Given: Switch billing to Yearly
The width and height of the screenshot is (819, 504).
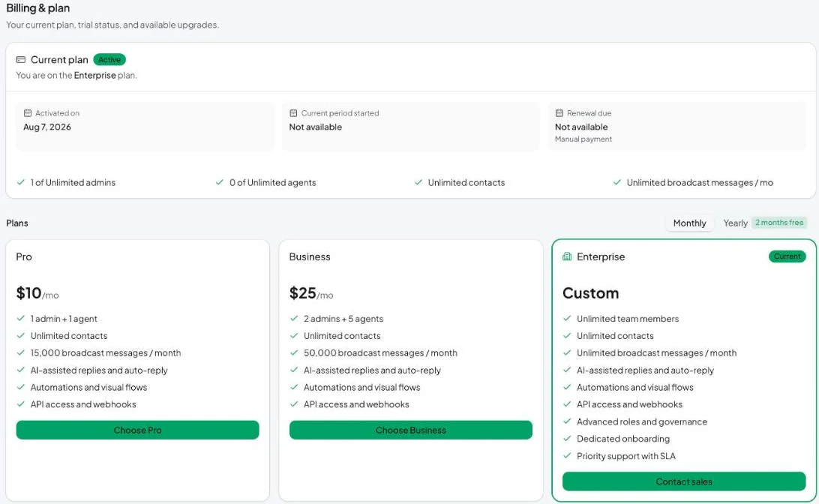Looking at the screenshot, I should (736, 223).
